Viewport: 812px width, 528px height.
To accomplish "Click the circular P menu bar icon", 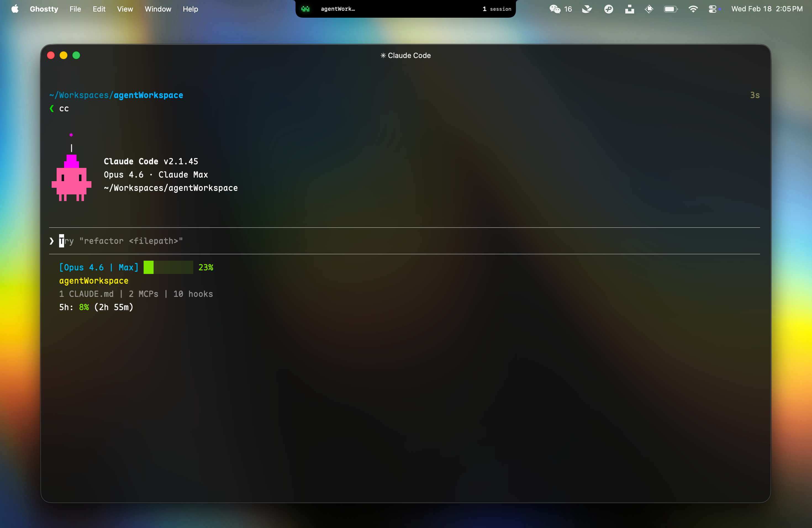I will point(608,9).
